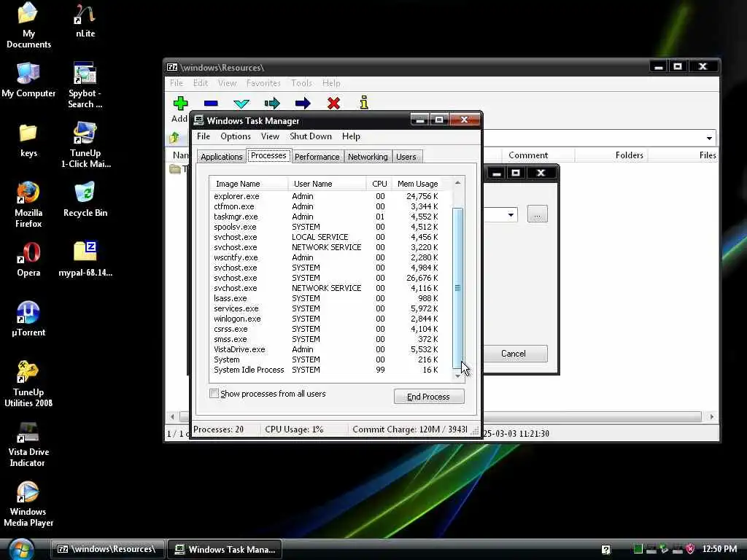Viewport: 747px width, 560px height.
Task: Select the keys folder on desktop
Action: point(28,141)
